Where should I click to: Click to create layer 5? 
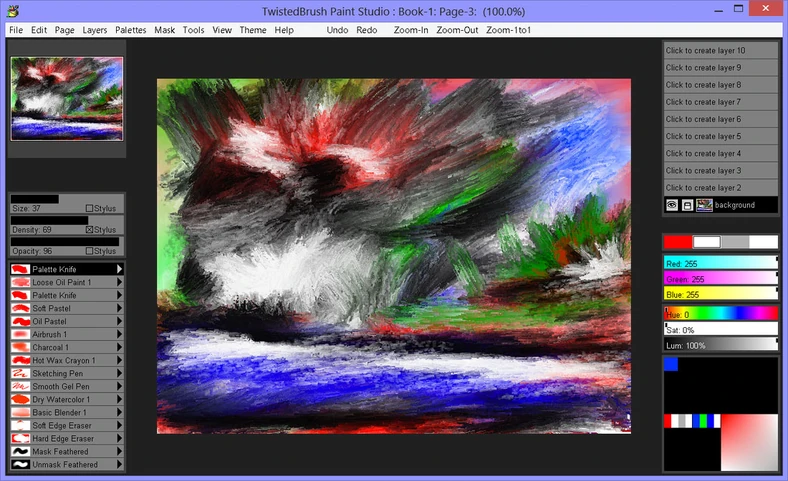720,136
